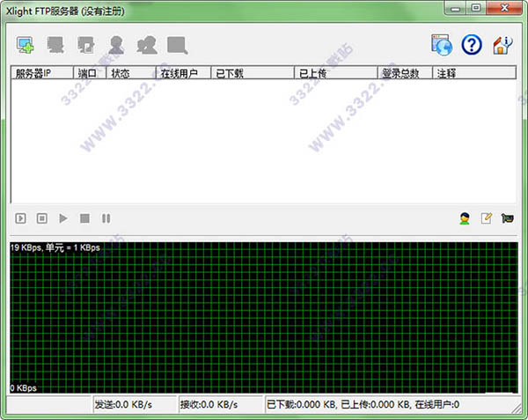Click the stop all servers icon
Image resolution: width=528 pixels, height=420 pixels.
point(41,218)
